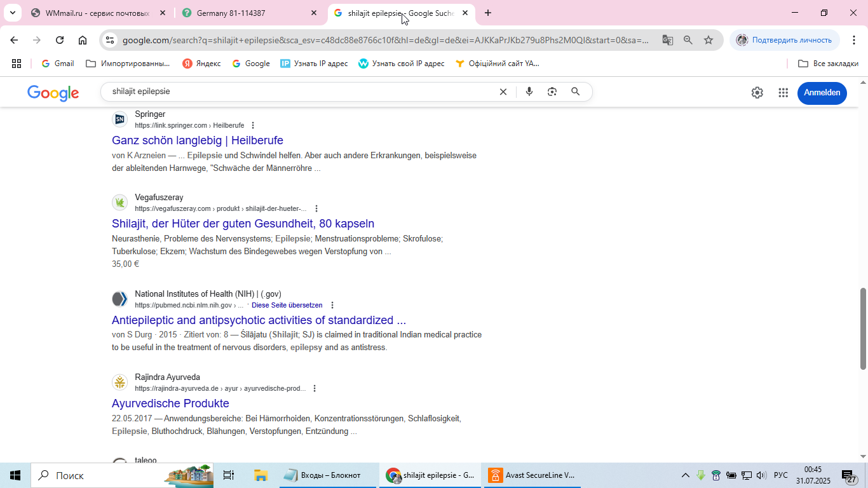The height and width of the screenshot is (488, 868).
Task: Open Windows Start menu
Action: pyautogui.click(x=15, y=475)
